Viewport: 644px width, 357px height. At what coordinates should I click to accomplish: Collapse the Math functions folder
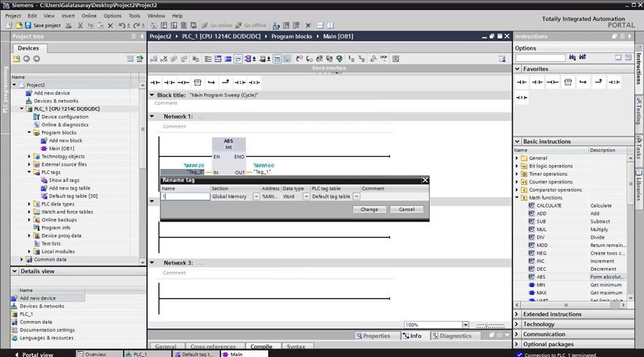click(x=517, y=198)
